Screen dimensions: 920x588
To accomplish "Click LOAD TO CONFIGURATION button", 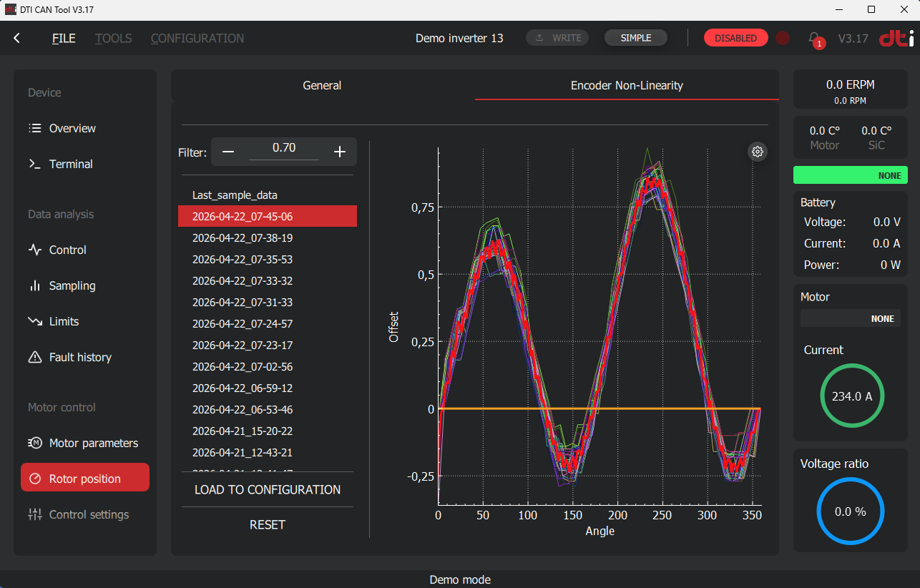I will [x=268, y=490].
